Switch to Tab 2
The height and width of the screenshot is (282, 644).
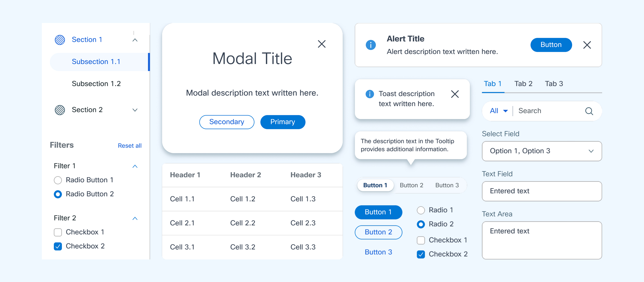tap(523, 84)
